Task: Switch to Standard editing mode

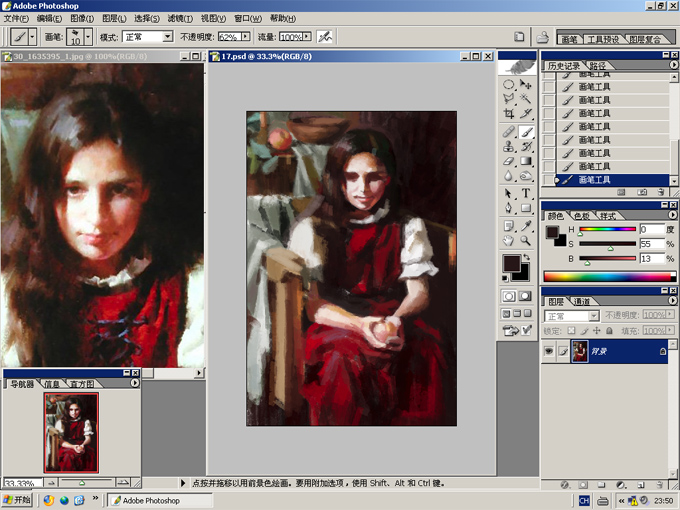Action: [x=509, y=296]
